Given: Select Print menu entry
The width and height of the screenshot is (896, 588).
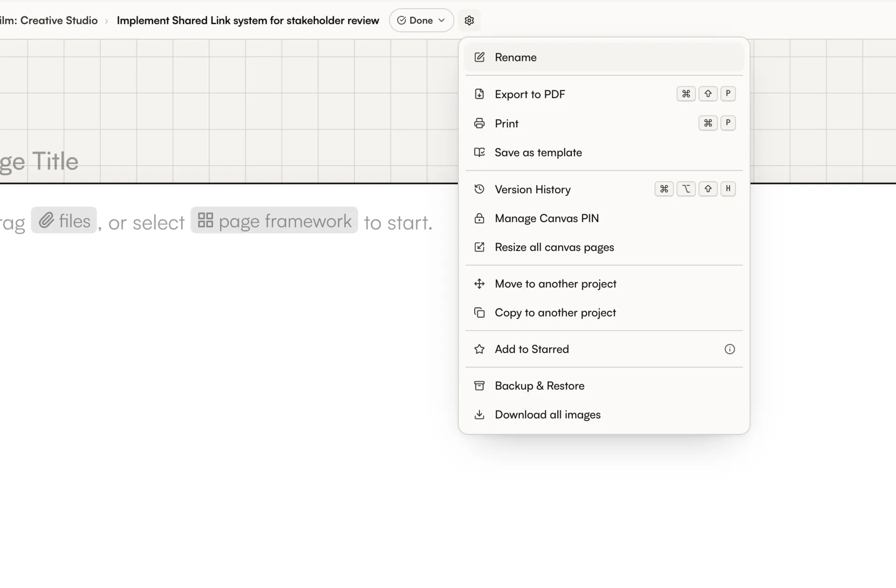Looking at the screenshot, I should coord(604,124).
